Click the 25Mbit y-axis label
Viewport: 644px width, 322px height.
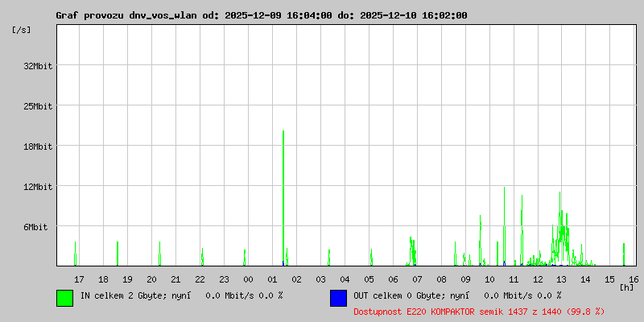[x=38, y=106]
